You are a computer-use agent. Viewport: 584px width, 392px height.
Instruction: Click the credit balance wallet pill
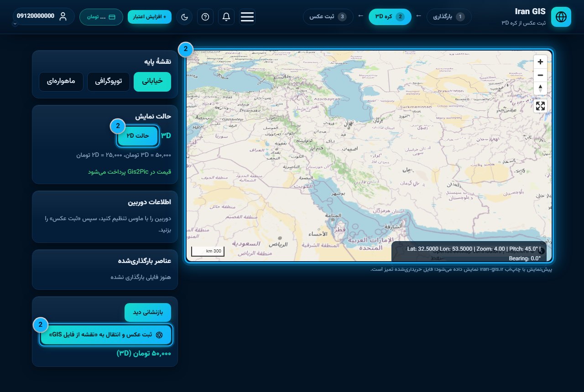pyautogui.click(x=101, y=17)
